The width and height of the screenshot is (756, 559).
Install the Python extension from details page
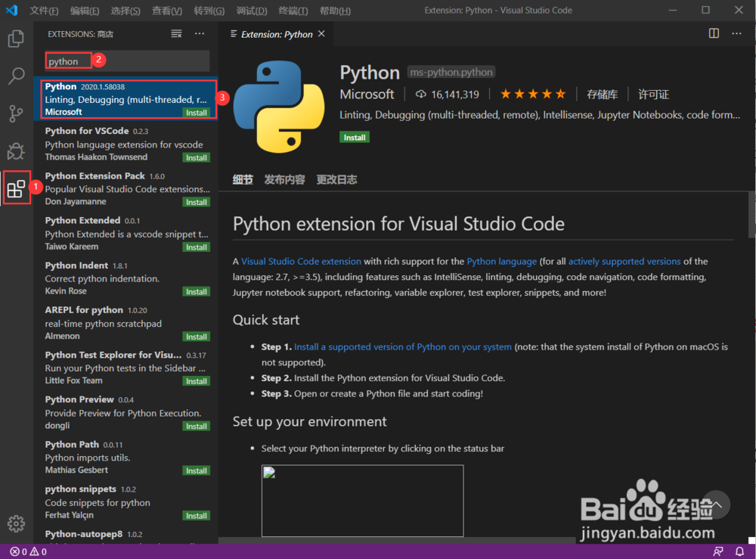tap(355, 138)
